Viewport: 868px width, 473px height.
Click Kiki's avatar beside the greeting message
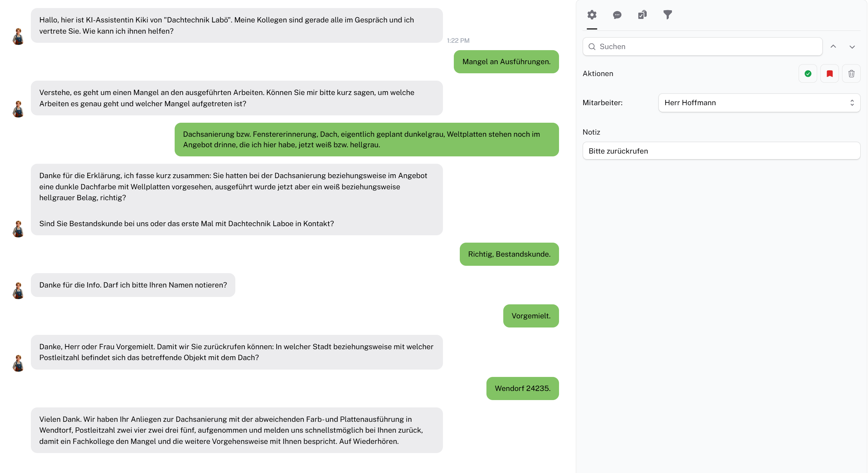[18, 36]
